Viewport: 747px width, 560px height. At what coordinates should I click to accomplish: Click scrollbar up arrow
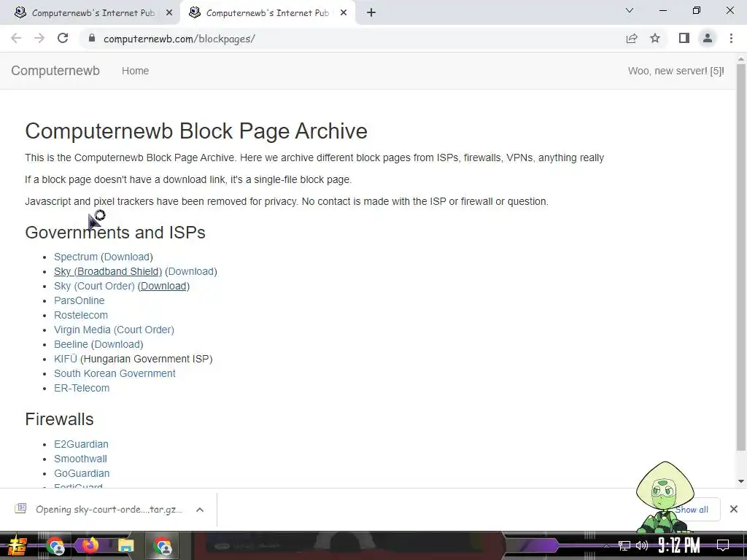[x=741, y=59]
